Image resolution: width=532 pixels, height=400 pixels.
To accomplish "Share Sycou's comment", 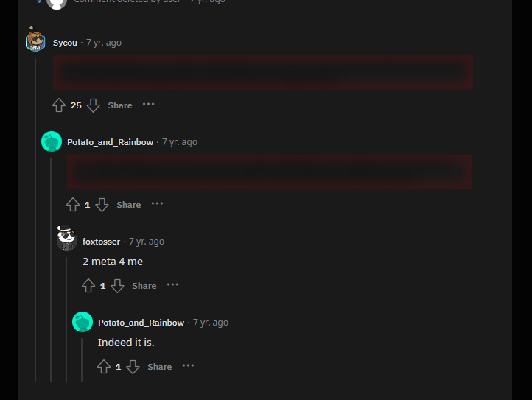I will click(120, 105).
